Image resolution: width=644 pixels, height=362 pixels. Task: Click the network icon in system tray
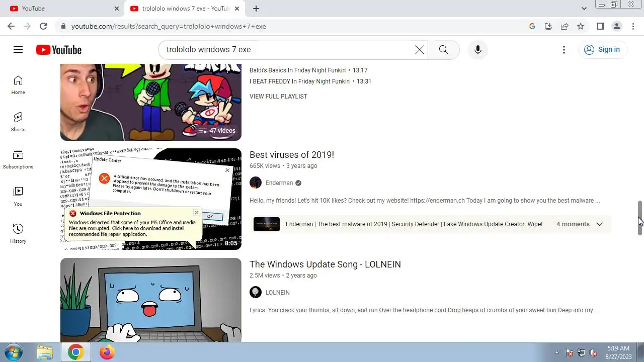point(581,352)
